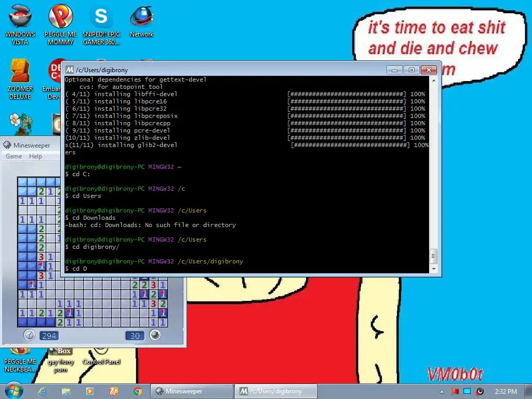Screen dimensions: 532x399
Task: Click the '(11/11) installing glib2-devel' terminal line
Action: click(x=247, y=145)
